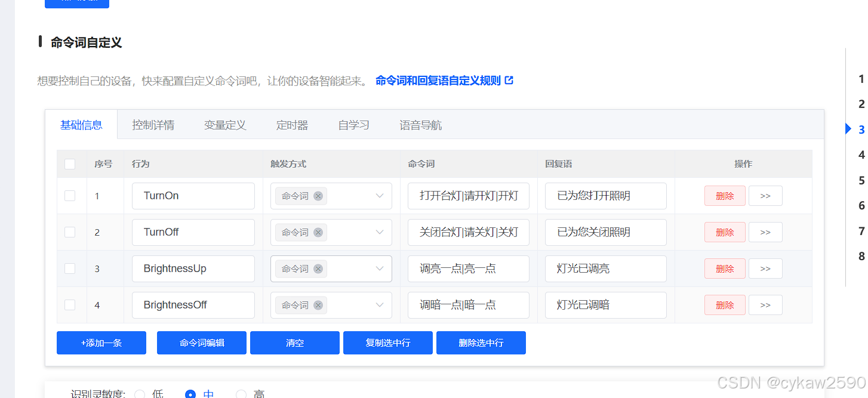Jump to step 1 in side navigation
Screen dimensions: 868x398
[x=861, y=79]
